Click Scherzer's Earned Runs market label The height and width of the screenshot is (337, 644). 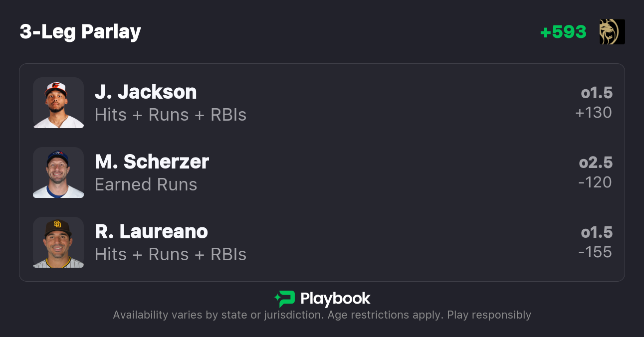click(x=146, y=184)
